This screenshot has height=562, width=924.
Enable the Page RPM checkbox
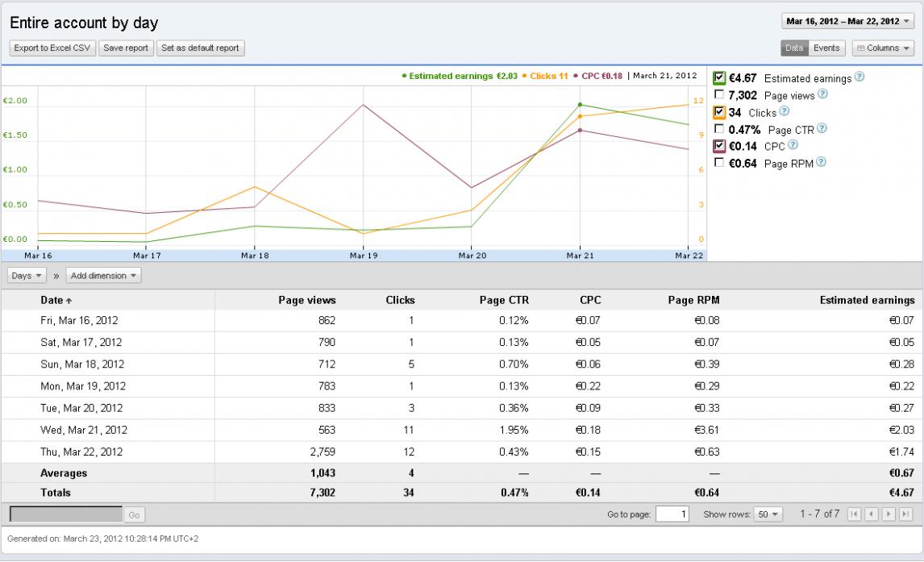click(x=719, y=162)
